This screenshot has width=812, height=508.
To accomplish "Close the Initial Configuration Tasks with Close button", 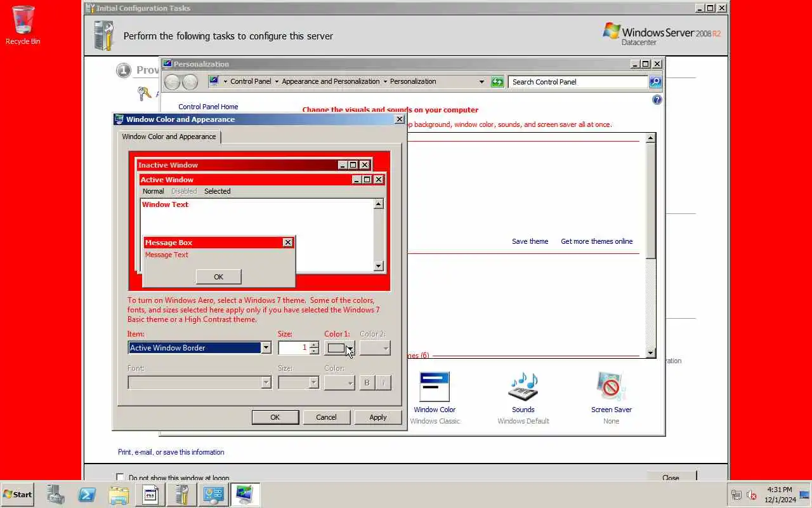I will (x=672, y=477).
